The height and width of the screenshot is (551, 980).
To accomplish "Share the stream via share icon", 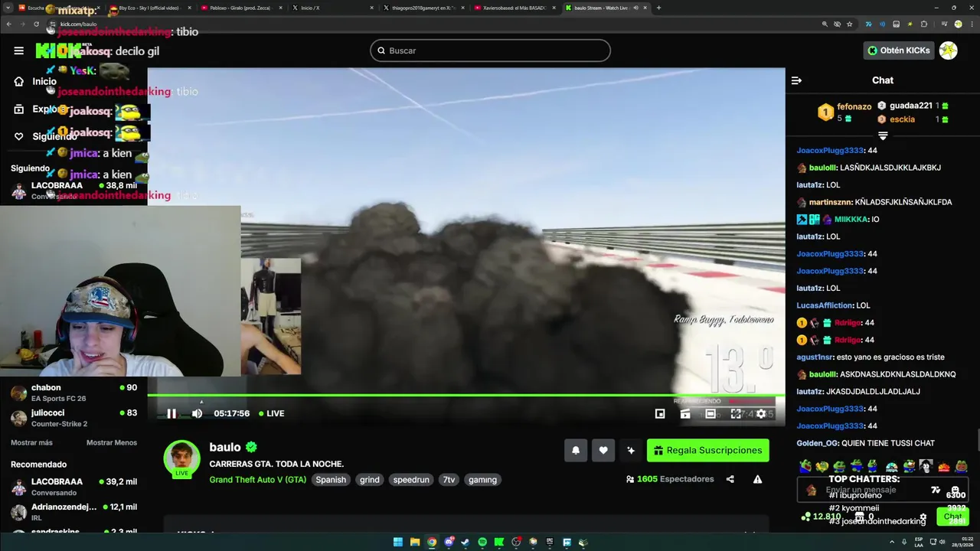I will [730, 479].
